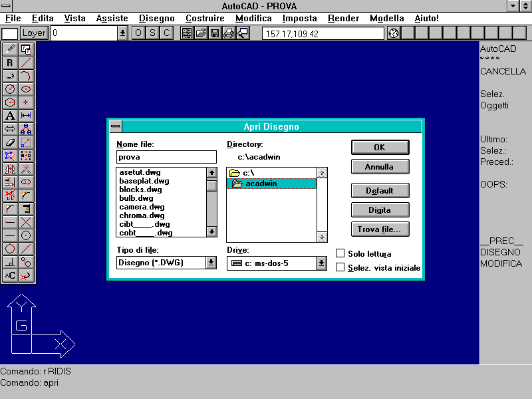Screen dimensions: 532x399
Task: Click the coordinate display field
Action: pyautogui.click(x=323, y=34)
